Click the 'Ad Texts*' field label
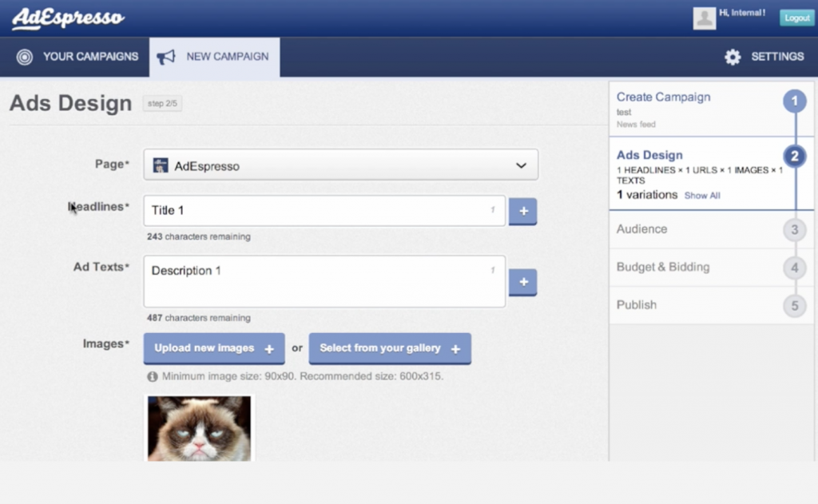The width and height of the screenshot is (818, 504). (101, 267)
